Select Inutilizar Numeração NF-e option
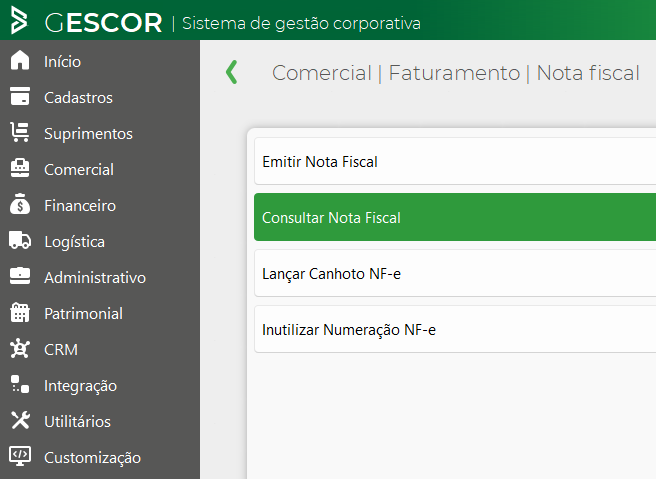The width and height of the screenshot is (656, 479). [455, 329]
